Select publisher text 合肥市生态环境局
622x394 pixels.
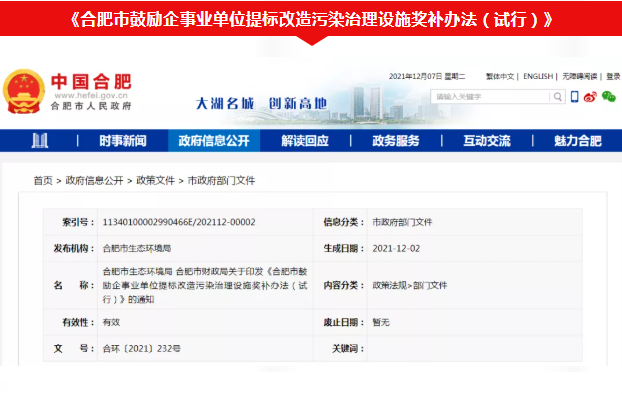pos(137,248)
